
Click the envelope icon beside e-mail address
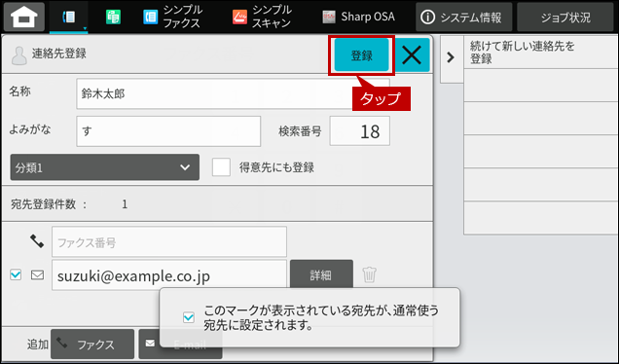point(38,274)
